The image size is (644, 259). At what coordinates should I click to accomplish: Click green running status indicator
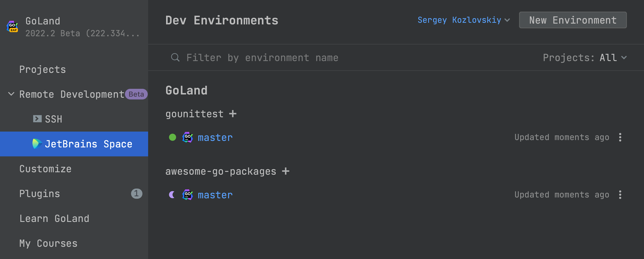(173, 137)
